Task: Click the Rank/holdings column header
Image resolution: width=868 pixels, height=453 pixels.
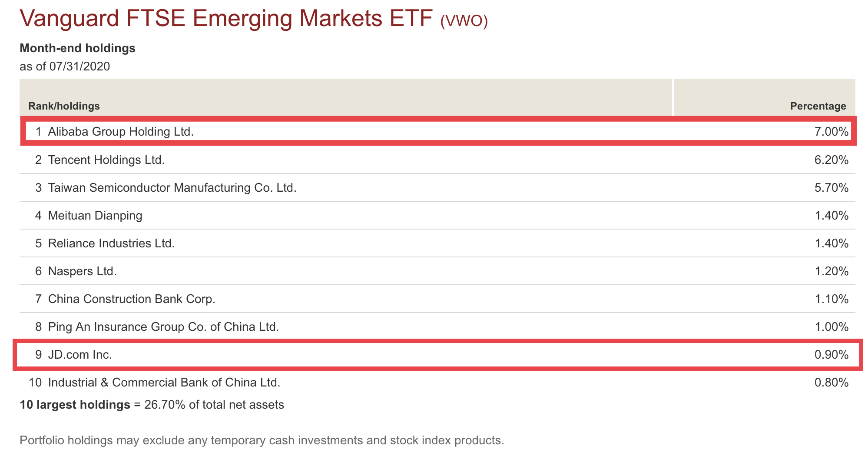Action: point(64,106)
